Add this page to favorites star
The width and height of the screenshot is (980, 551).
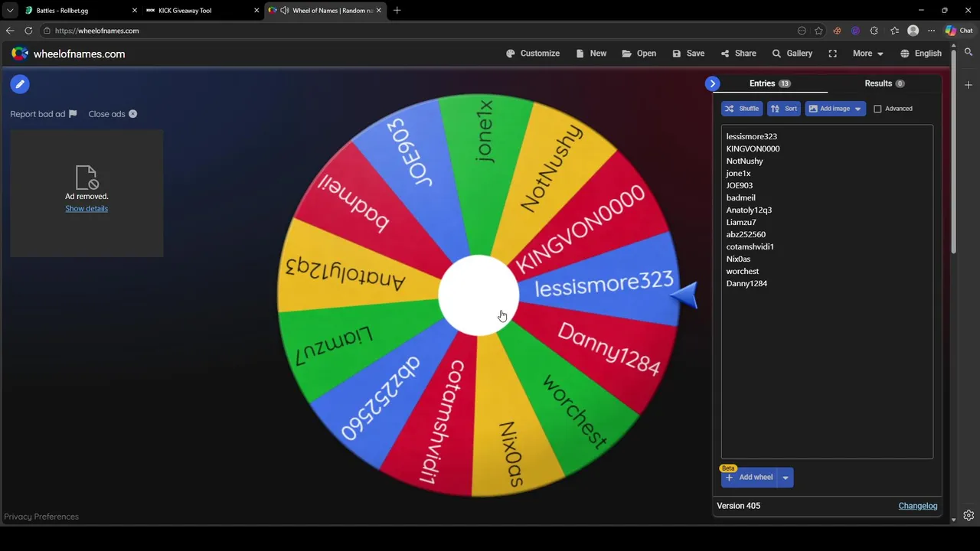pos(819,31)
